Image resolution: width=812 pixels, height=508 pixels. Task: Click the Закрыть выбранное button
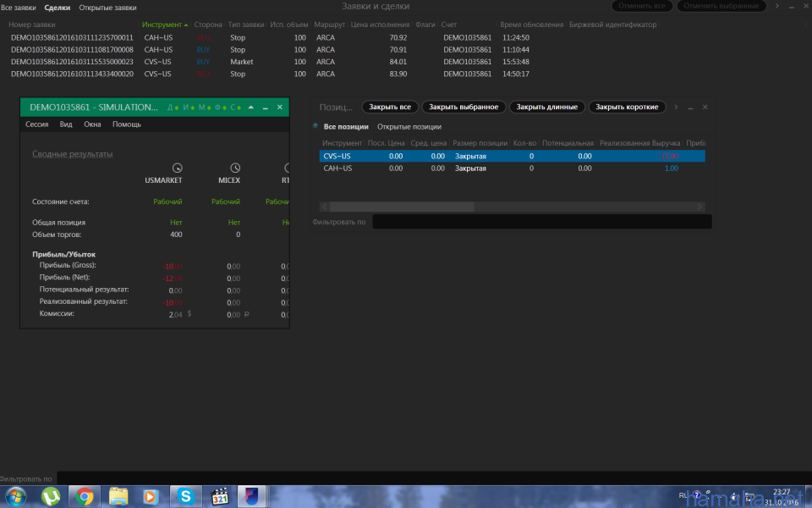click(x=464, y=107)
